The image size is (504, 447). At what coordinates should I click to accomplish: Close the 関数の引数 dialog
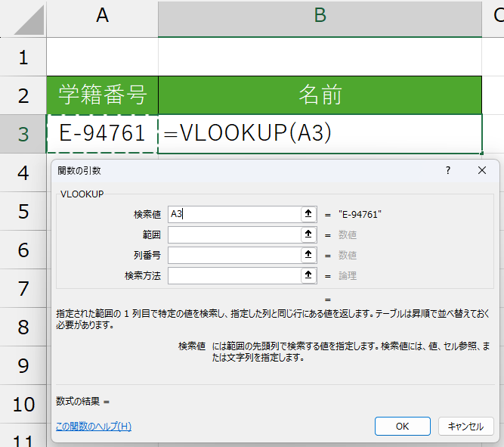[482, 171]
